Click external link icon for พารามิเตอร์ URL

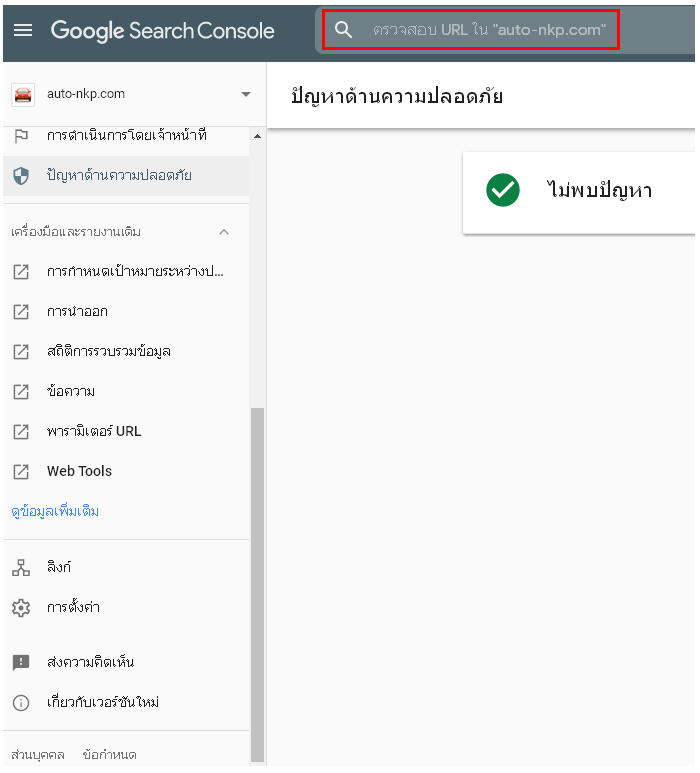pos(21,431)
